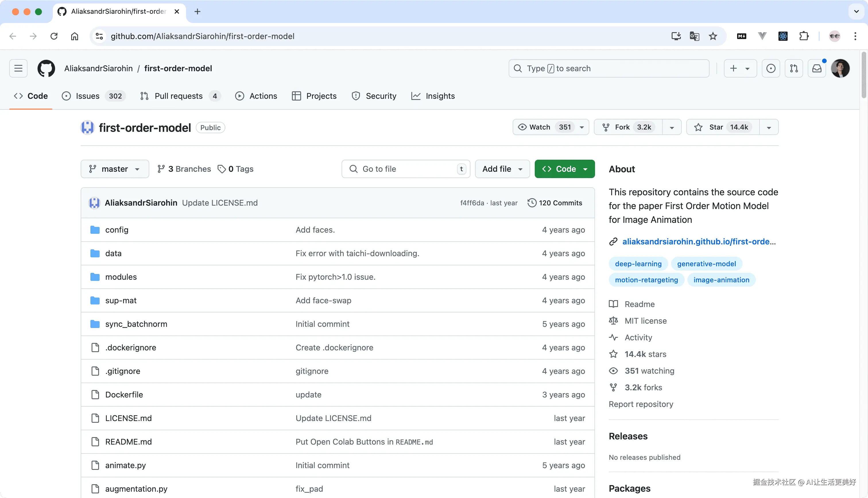Click the Report repository link

click(641, 404)
